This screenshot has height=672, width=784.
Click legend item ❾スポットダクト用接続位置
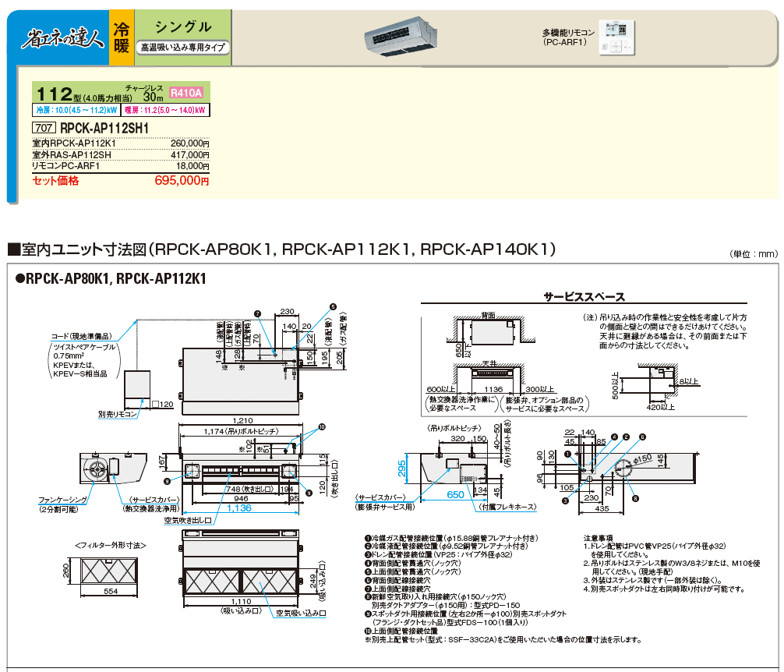465,614
